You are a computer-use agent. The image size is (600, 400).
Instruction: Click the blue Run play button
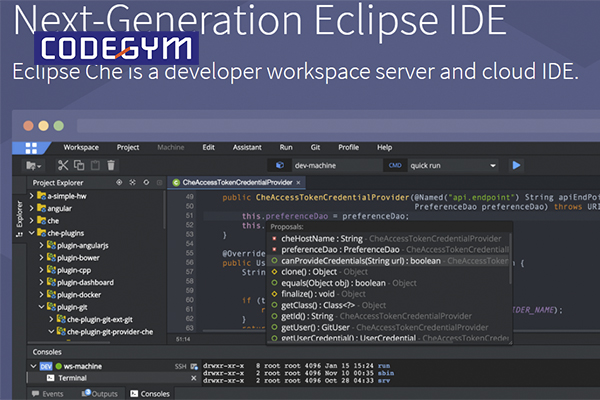click(516, 165)
